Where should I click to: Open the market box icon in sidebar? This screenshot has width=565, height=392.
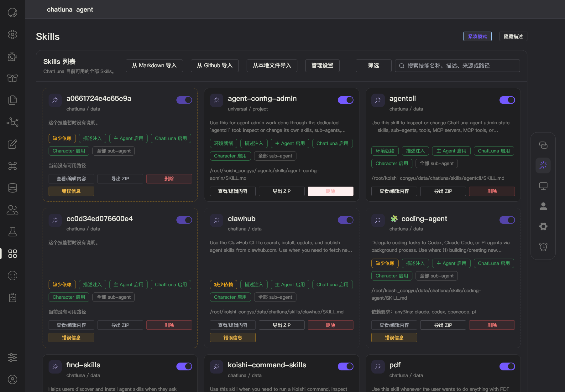13,78
